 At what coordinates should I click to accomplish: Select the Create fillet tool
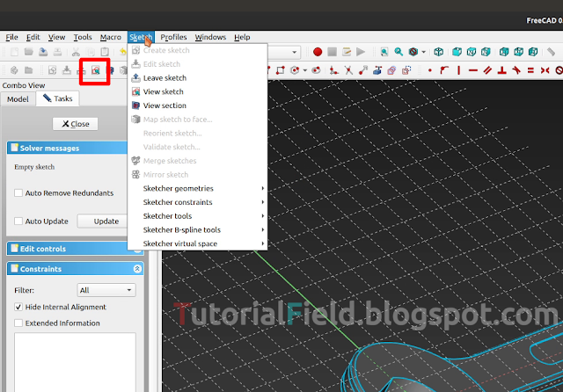click(334, 70)
